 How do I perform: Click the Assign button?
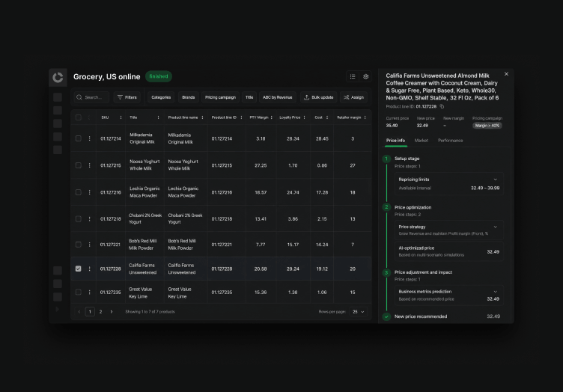point(353,97)
